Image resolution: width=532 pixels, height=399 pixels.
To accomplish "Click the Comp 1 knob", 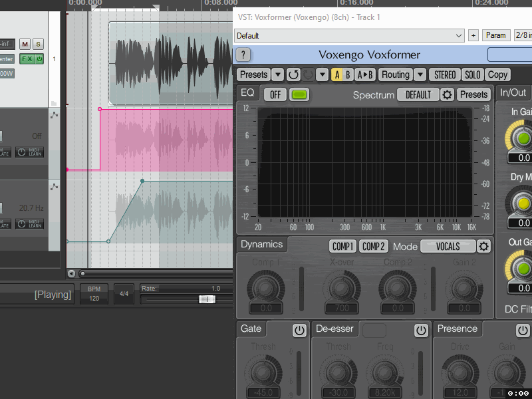I will pyautogui.click(x=266, y=288).
